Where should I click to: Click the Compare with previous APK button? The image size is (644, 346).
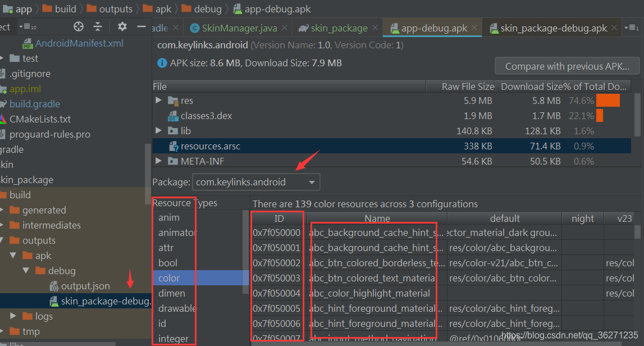tap(567, 66)
